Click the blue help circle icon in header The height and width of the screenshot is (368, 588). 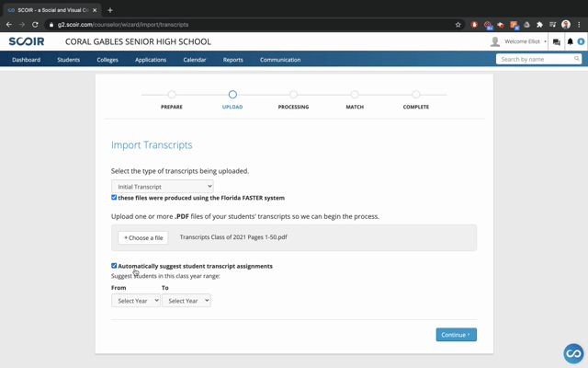click(581, 41)
